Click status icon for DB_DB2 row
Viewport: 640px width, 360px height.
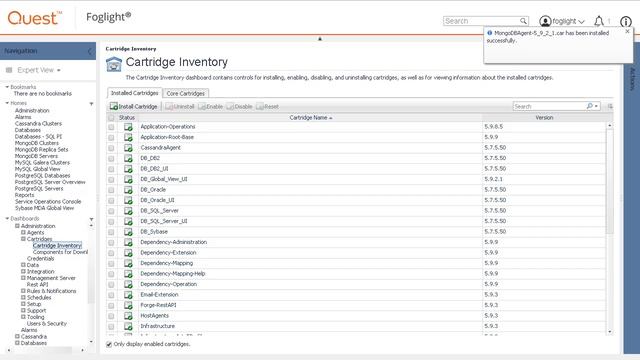point(128,158)
